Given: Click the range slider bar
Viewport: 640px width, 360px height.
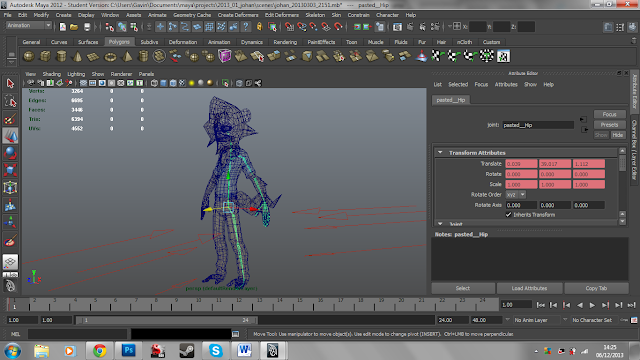Looking at the screenshot, I should [x=167, y=320].
